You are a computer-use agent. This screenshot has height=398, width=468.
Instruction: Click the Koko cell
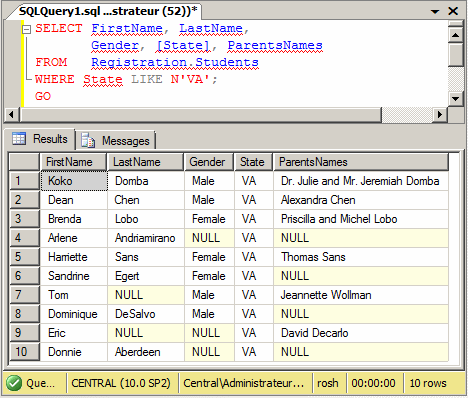pos(74,181)
